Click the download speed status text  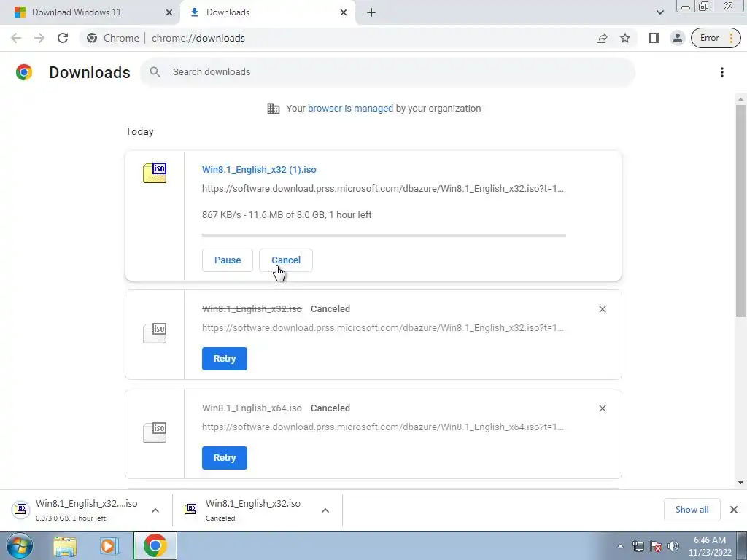287,215
